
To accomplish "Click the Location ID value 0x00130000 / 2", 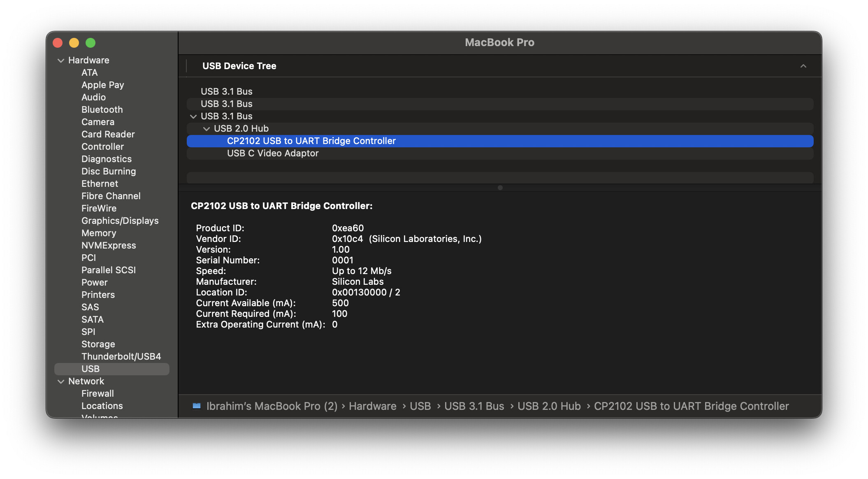I will pyautogui.click(x=366, y=292).
